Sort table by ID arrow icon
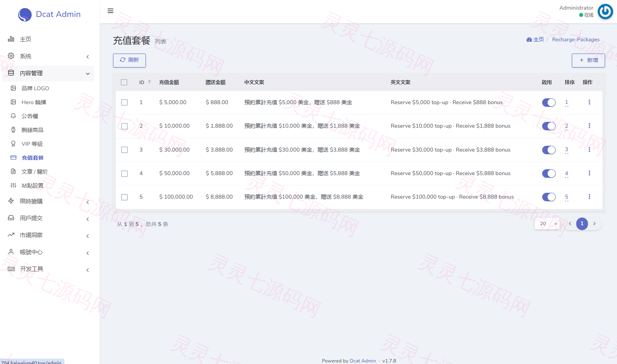Viewport: 617px width, 364px height. (149, 82)
